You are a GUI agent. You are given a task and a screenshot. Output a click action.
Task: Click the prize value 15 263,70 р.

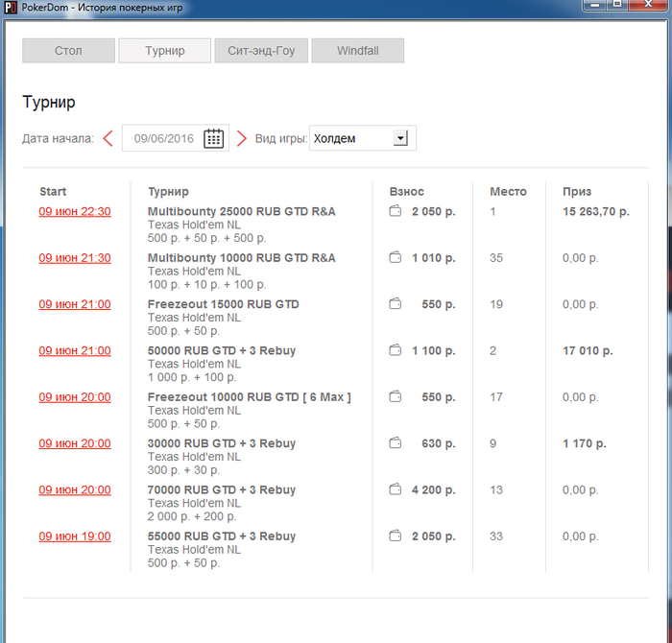pos(596,212)
